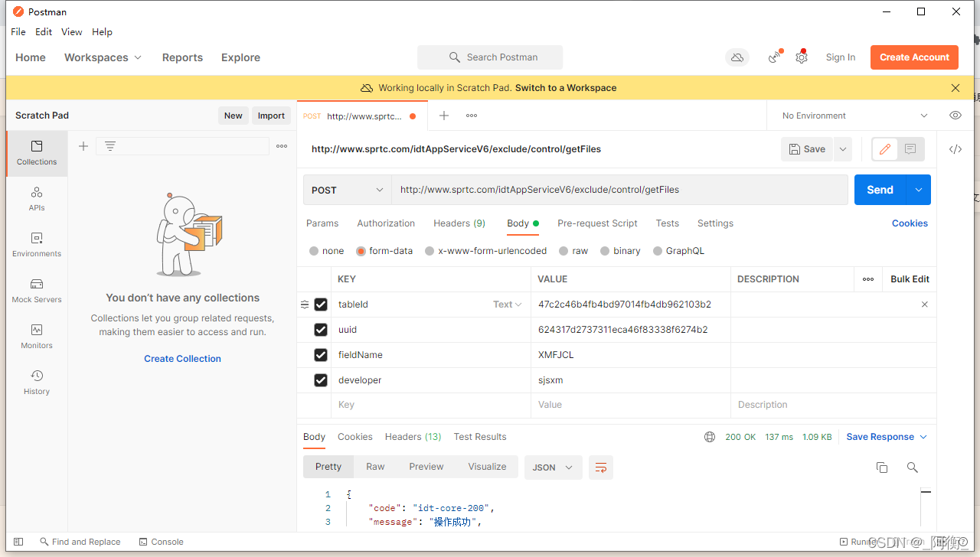Click the collections filter icon
This screenshot has height=557, width=980.
[110, 146]
